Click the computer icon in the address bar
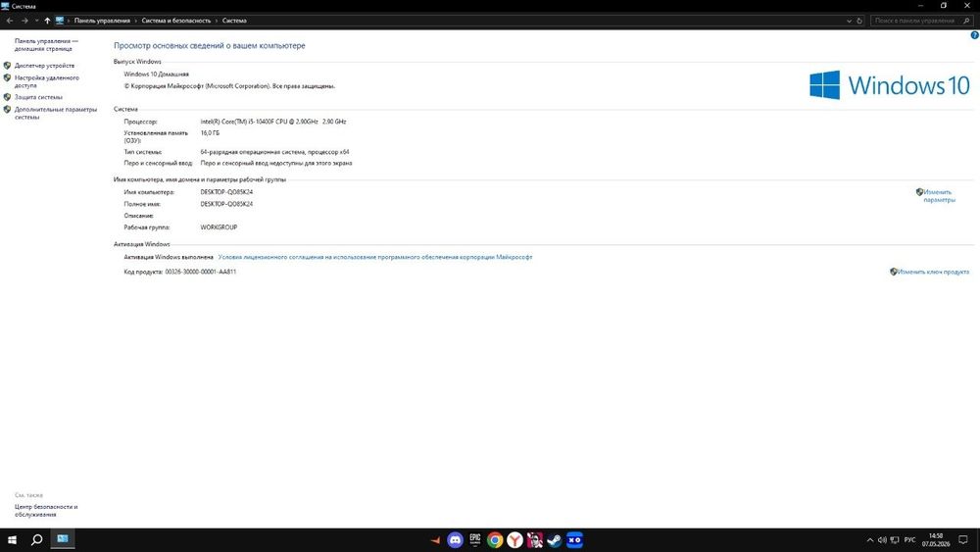Screen dimensions: 980x552 60,21
